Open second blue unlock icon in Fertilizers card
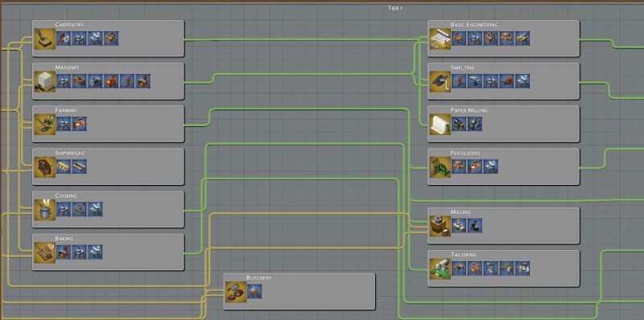 coord(475,166)
